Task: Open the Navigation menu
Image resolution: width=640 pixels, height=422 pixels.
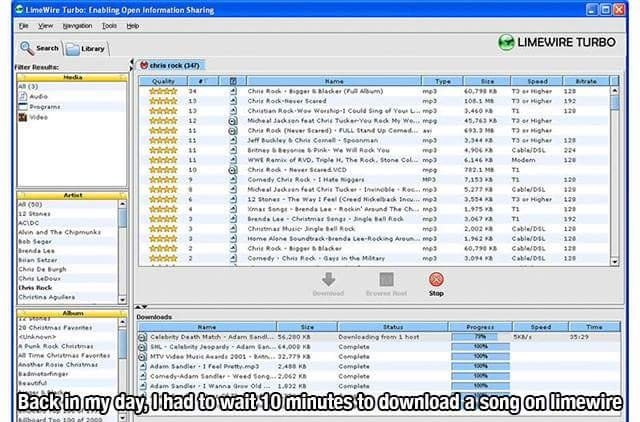Action: 77,26
